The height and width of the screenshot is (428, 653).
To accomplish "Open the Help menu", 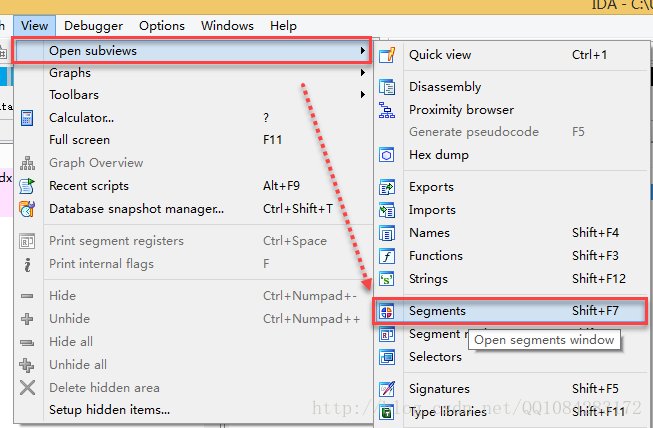I will coord(283,26).
